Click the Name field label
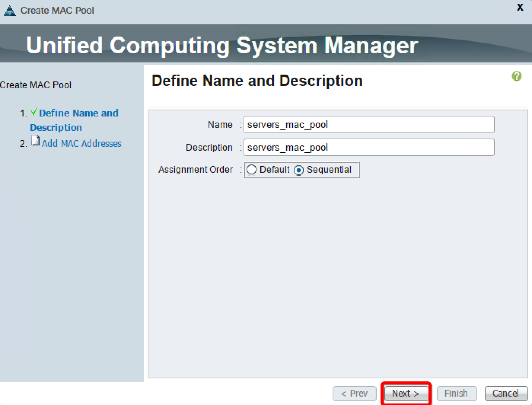 [220, 124]
